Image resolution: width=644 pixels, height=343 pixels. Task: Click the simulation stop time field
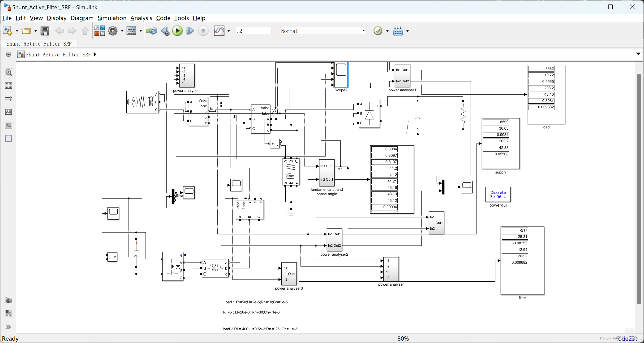click(x=253, y=31)
